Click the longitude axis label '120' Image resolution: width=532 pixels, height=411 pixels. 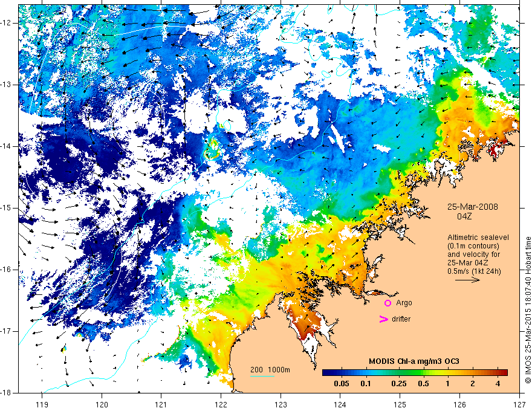(102, 404)
